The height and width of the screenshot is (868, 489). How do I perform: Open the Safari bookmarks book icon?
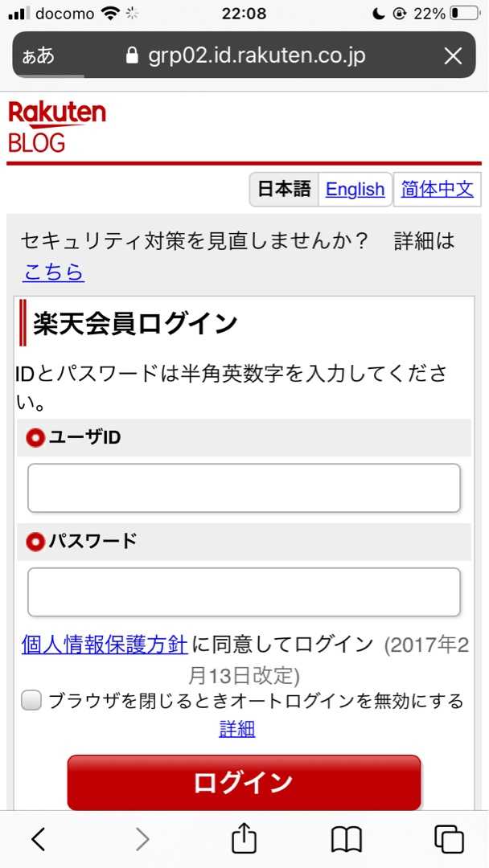click(x=347, y=839)
